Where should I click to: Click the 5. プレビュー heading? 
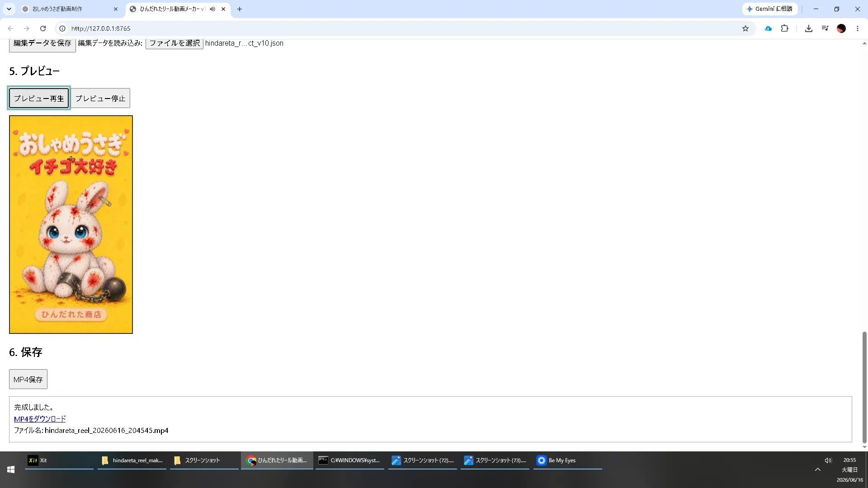(x=34, y=71)
